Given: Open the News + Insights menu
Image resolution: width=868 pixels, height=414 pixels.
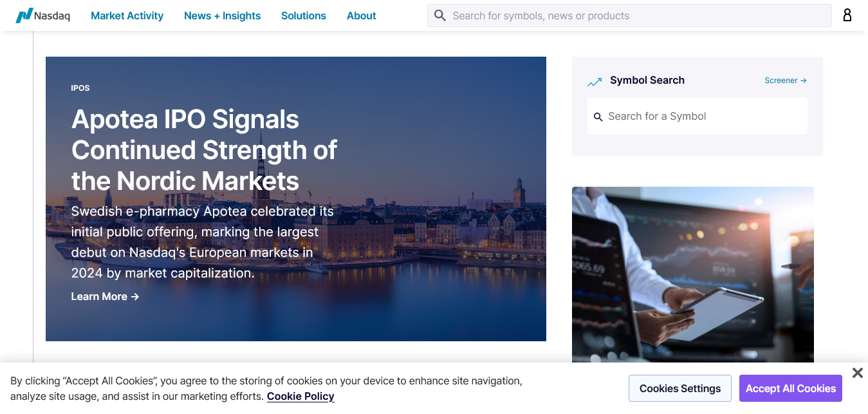Looking at the screenshot, I should (x=222, y=15).
